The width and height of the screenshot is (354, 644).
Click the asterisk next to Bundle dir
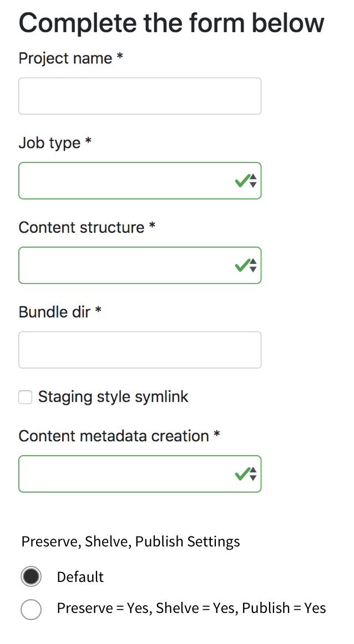98,311
